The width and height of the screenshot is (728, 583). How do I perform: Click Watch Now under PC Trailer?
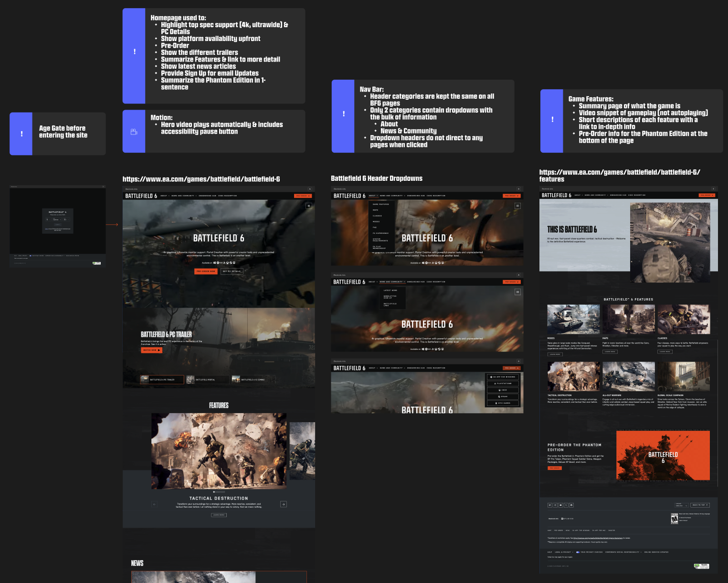click(x=151, y=350)
